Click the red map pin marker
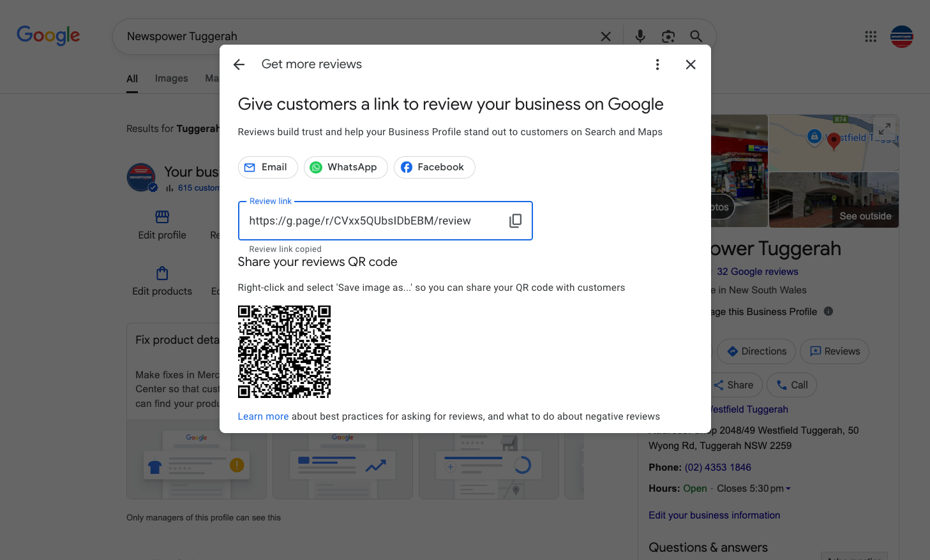Image resolution: width=930 pixels, height=560 pixels. (833, 141)
